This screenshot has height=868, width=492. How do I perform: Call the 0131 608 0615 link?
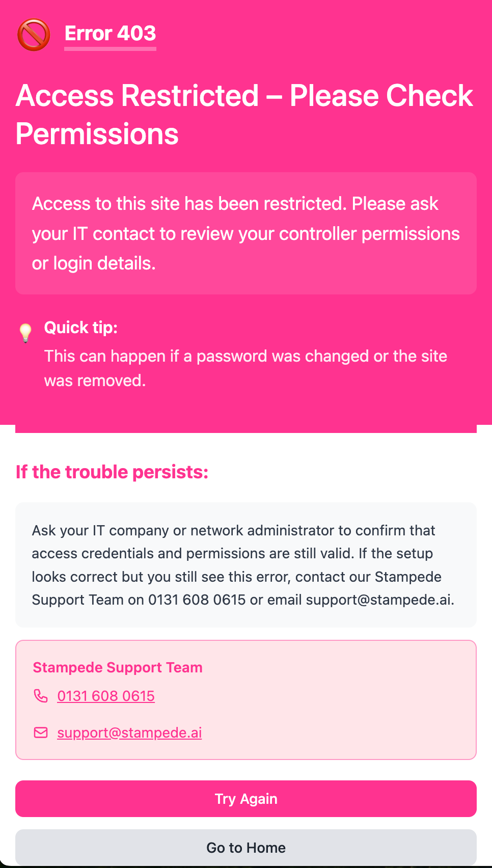tap(106, 696)
